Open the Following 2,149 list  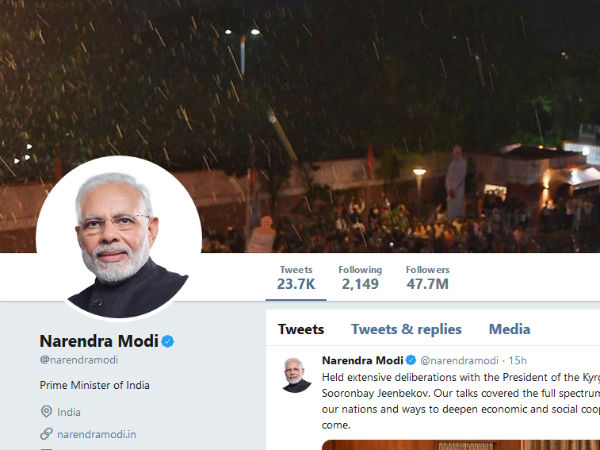360,278
